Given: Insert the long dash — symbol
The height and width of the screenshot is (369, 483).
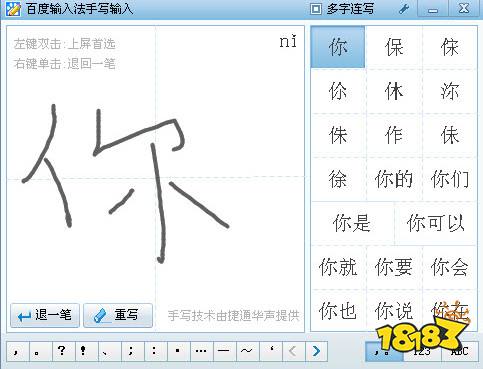Looking at the screenshot, I should [224, 351].
